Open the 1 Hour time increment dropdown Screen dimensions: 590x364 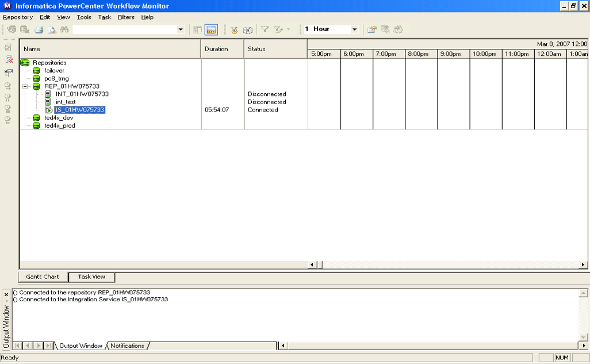[353, 29]
